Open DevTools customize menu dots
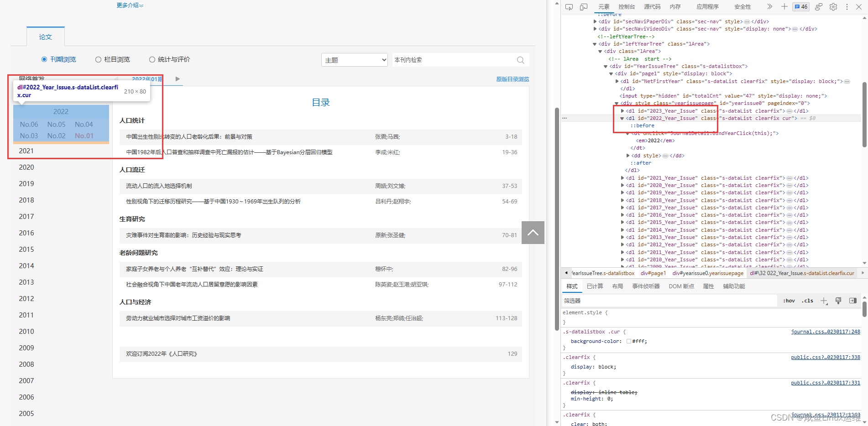This screenshot has width=868, height=426. click(847, 7)
